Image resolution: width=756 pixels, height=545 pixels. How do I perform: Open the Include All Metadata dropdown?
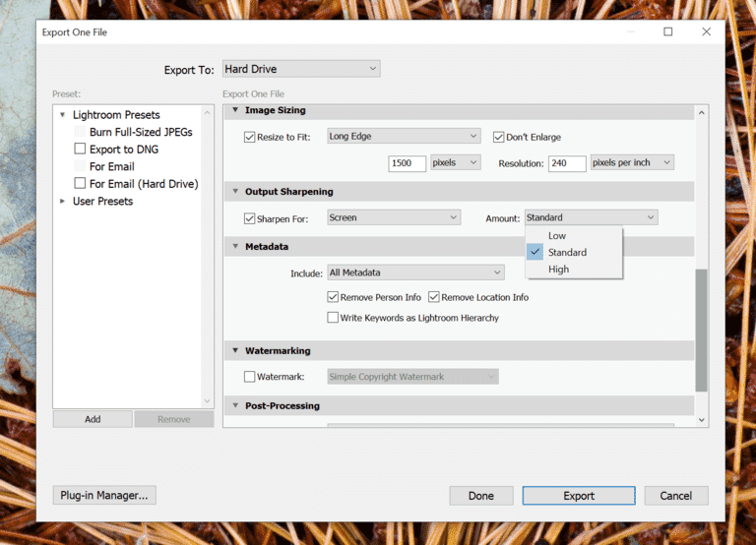pos(415,272)
